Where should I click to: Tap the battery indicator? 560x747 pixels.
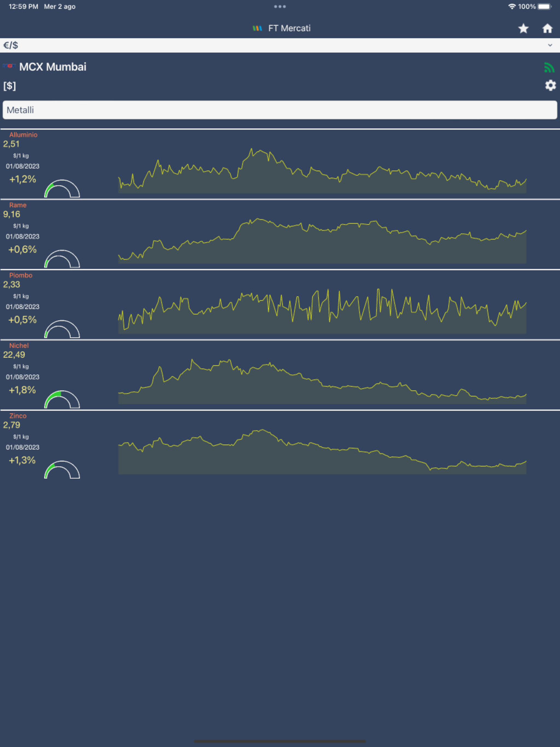[x=544, y=6]
